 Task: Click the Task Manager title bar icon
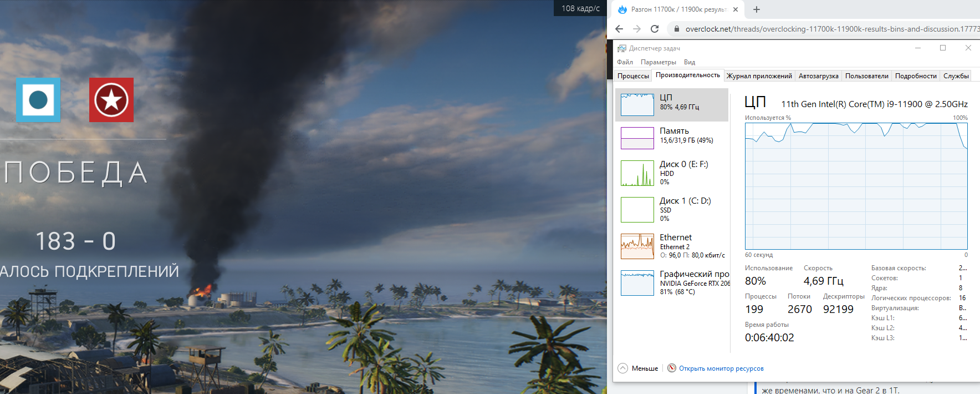click(x=622, y=48)
